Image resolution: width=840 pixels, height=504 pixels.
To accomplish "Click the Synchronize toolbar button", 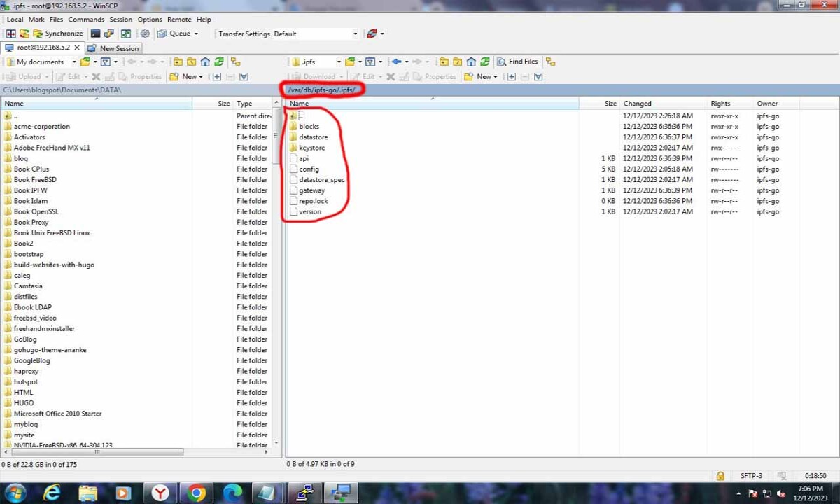I will pyautogui.click(x=57, y=34).
